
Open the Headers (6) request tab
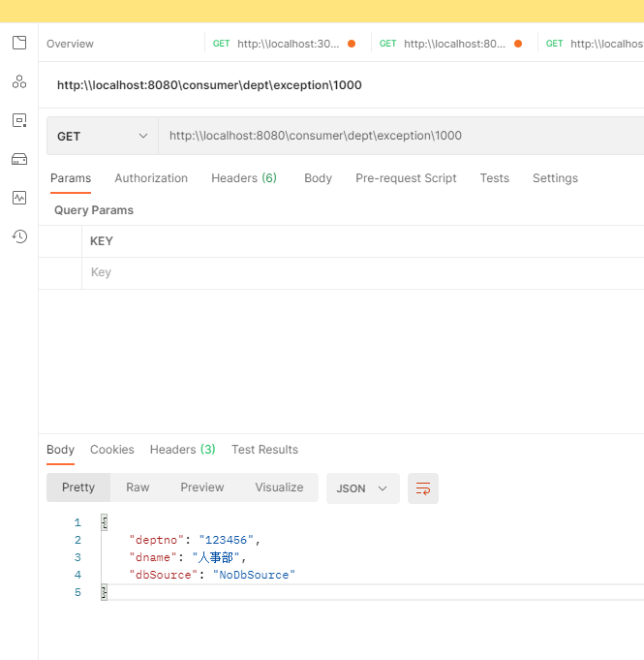point(244,178)
